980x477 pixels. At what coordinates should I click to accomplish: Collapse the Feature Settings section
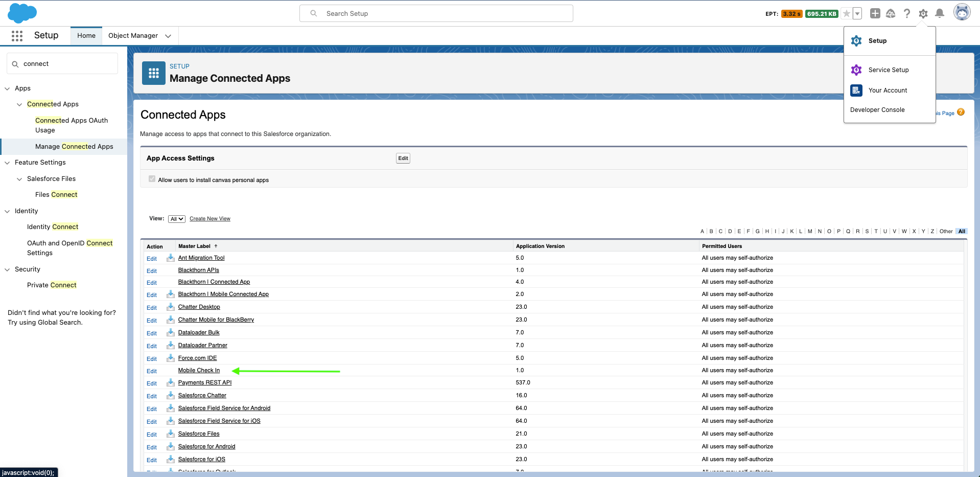(7, 163)
